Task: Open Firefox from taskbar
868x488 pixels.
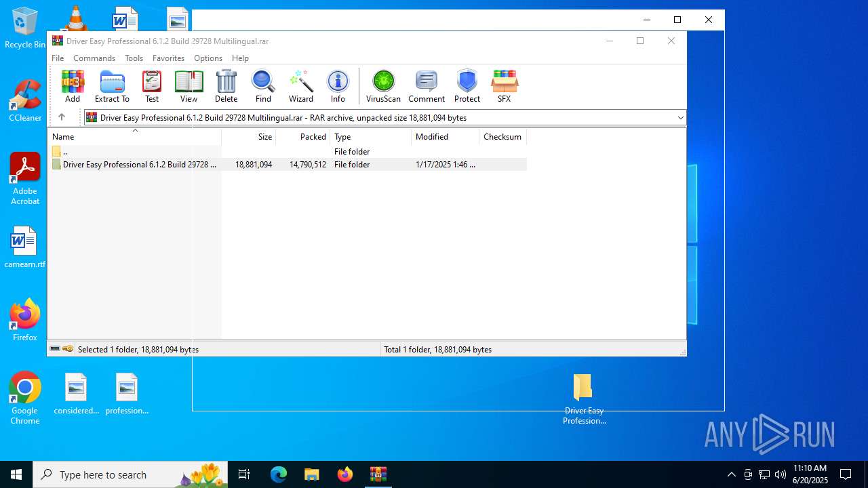Action: [x=344, y=474]
